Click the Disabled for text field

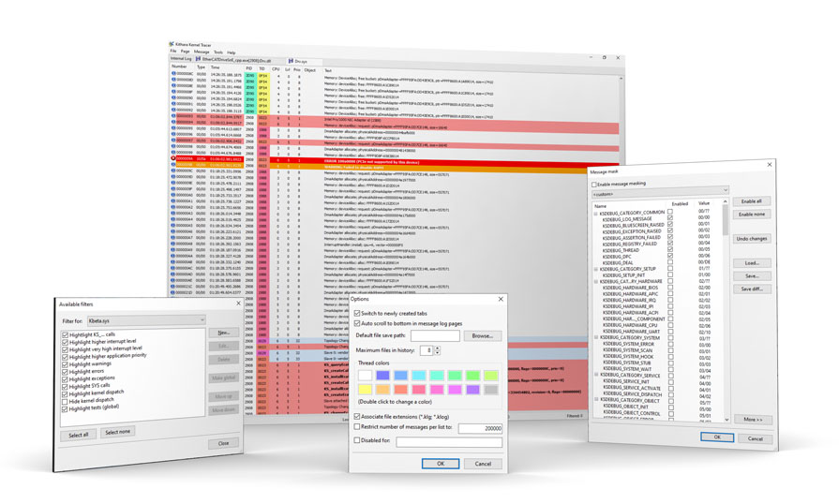tap(449, 441)
